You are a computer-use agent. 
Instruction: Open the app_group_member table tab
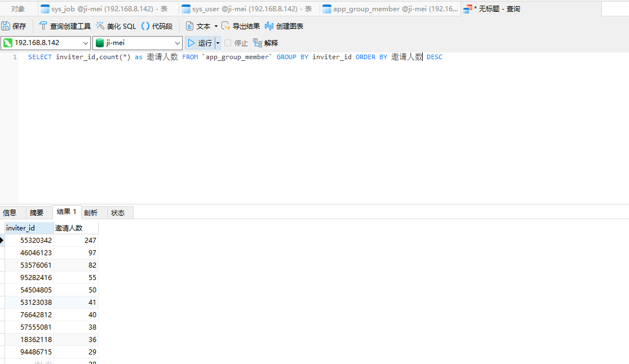(390, 9)
